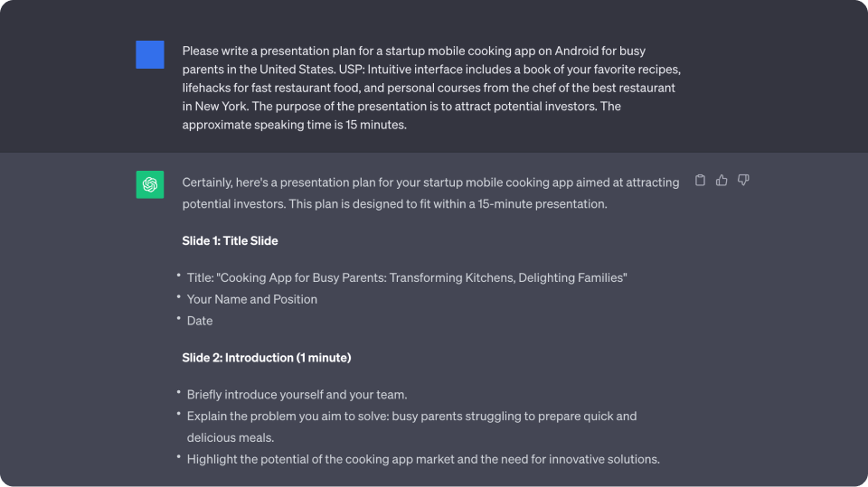
Task: Click the blue user avatar square
Action: pyautogui.click(x=150, y=54)
